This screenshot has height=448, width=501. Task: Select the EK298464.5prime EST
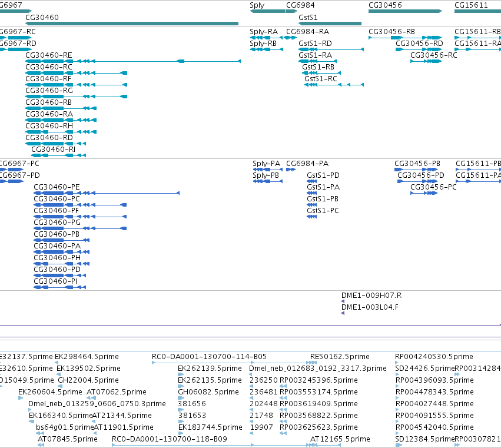[x=87, y=356]
